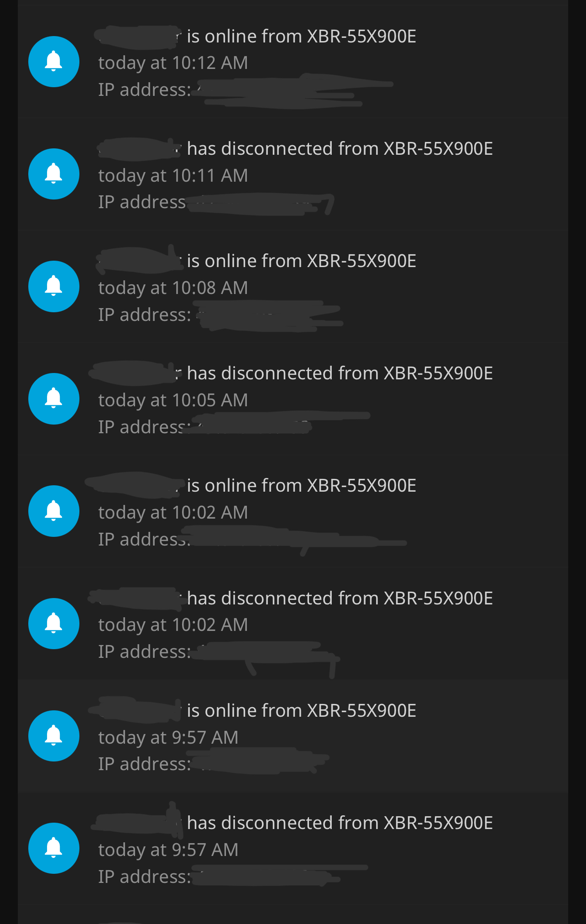Click the bell icon for 10:12 AM online notification
This screenshot has height=924, width=586.
[54, 62]
